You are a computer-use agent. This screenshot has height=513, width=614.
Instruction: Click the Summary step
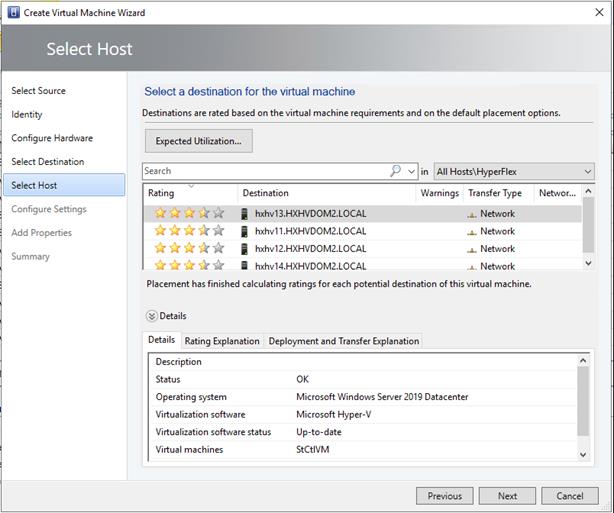tap(30, 256)
